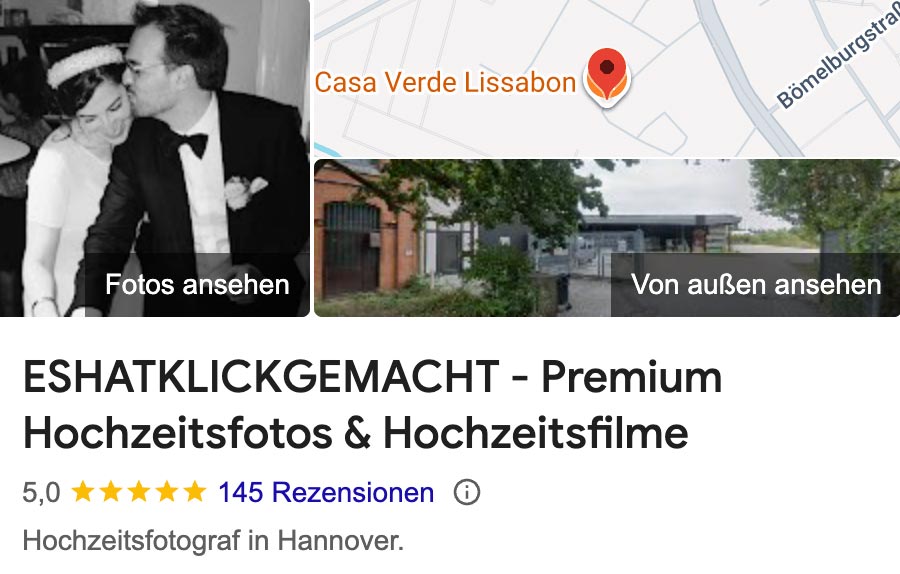
Task: Click the fourth gold rating star
Action: (x=167, y=492)
